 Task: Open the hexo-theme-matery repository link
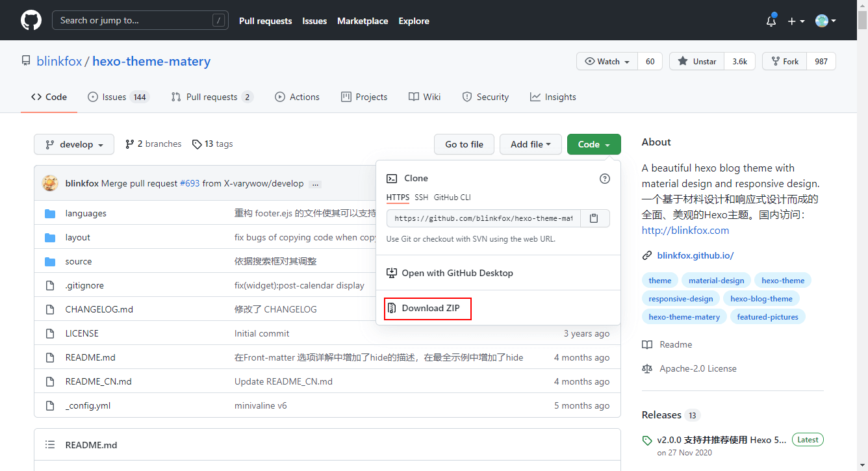pyautogui.click(x=151, y=61)
